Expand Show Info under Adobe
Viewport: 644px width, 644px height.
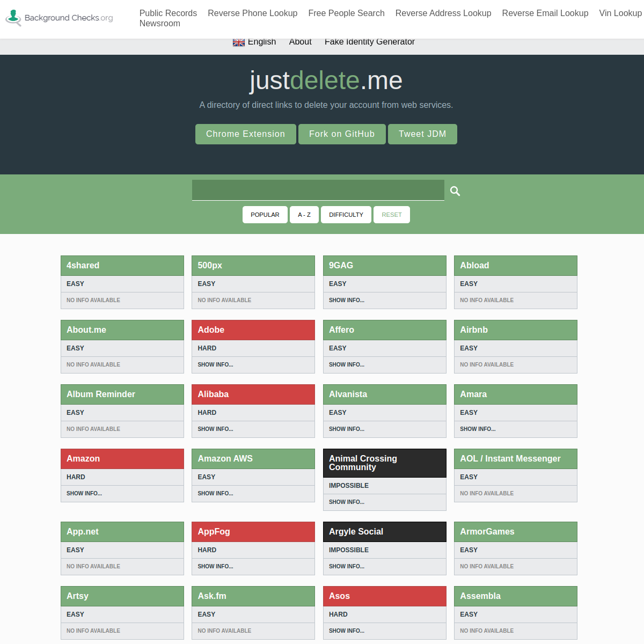(x=215, y=364)
